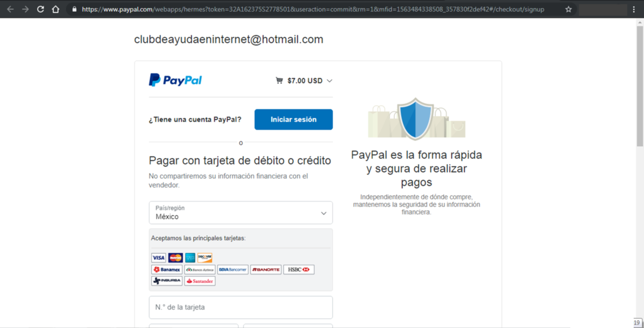
Task: Click the N.° de la tarjeta field
Action: click(x=241, y=308)
